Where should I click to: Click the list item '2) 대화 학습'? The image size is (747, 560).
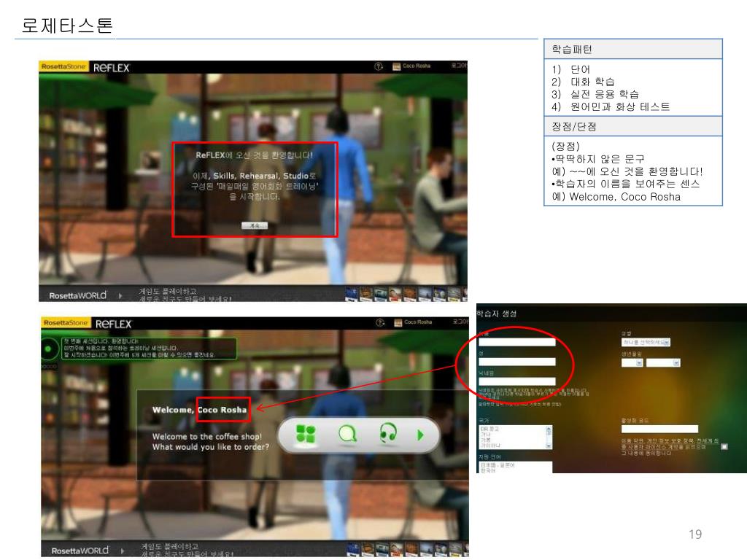point(583,82)
